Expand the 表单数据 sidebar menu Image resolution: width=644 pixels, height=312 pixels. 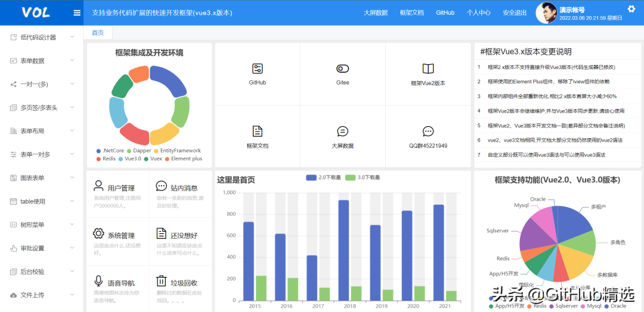pyautogui.click(x=42, y=61)
